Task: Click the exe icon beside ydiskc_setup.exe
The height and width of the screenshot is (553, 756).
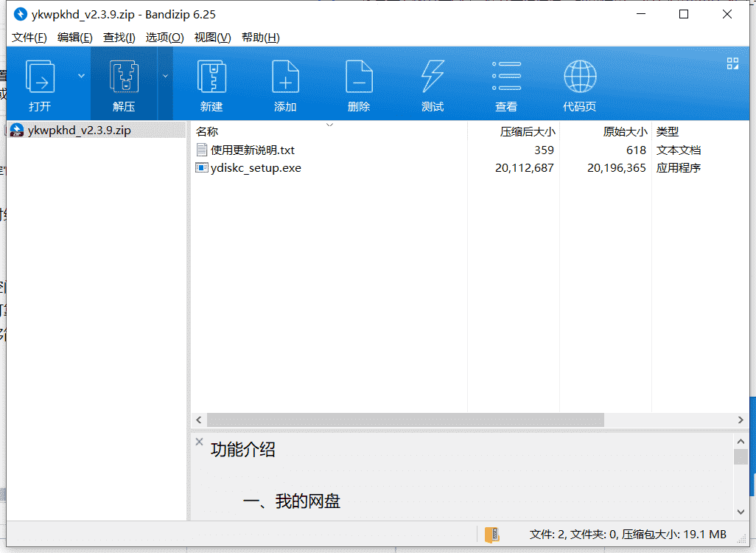Action: pyautogui.click(x=202, y=168)
